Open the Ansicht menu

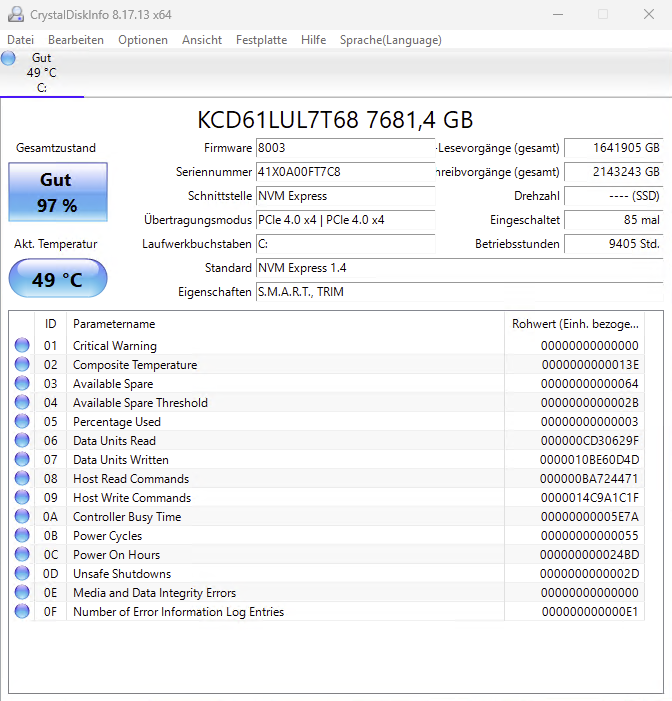tap(202, 40)
